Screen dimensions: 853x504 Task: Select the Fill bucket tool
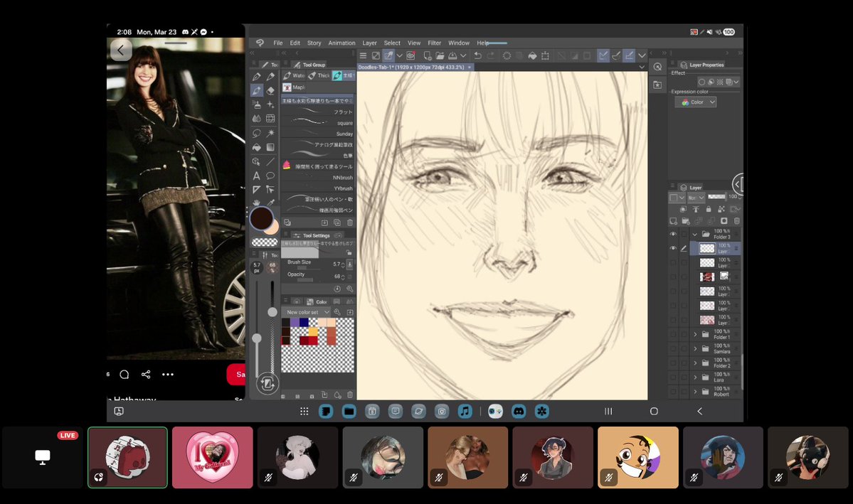[x=256, y=147]
